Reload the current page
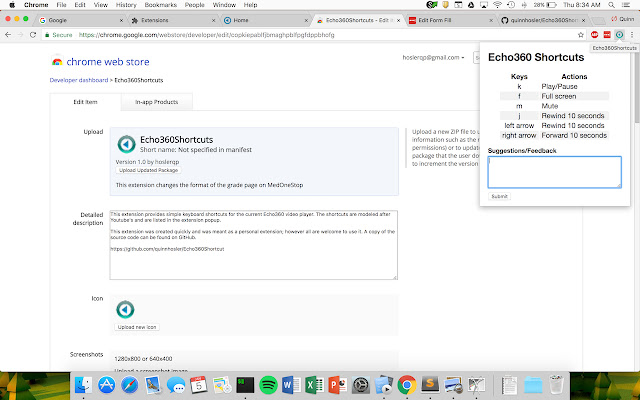Screen dimensions: 640x400 [33, 35]
